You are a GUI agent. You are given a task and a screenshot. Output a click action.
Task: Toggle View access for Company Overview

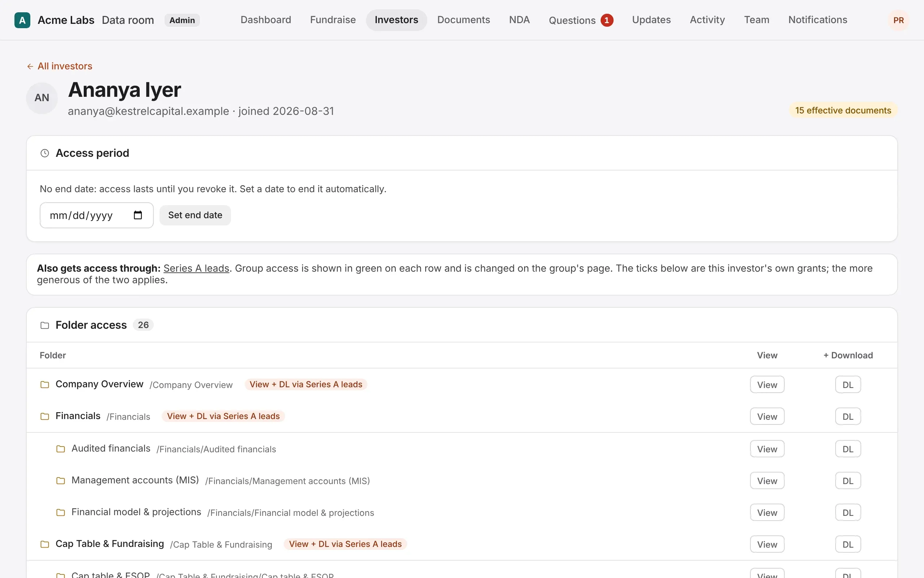point(767,385)
